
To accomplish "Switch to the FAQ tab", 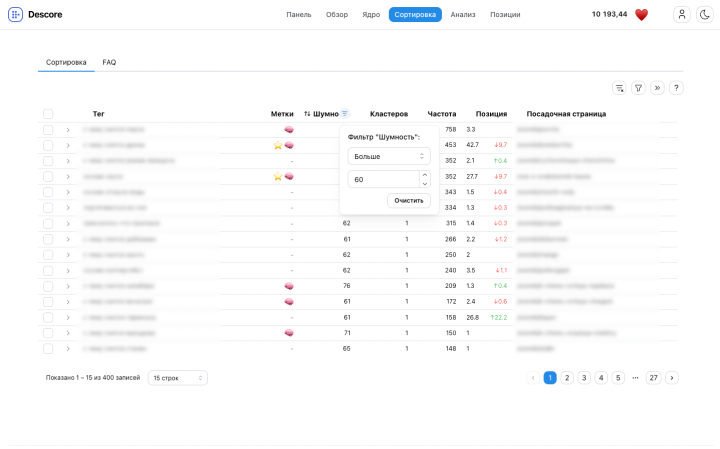I will (x=109, y=62).
